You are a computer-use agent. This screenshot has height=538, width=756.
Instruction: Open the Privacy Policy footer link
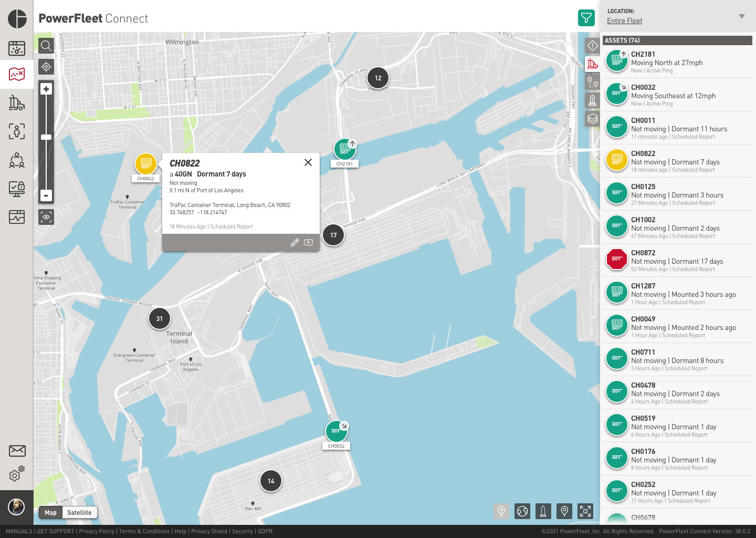click(97, 531)
